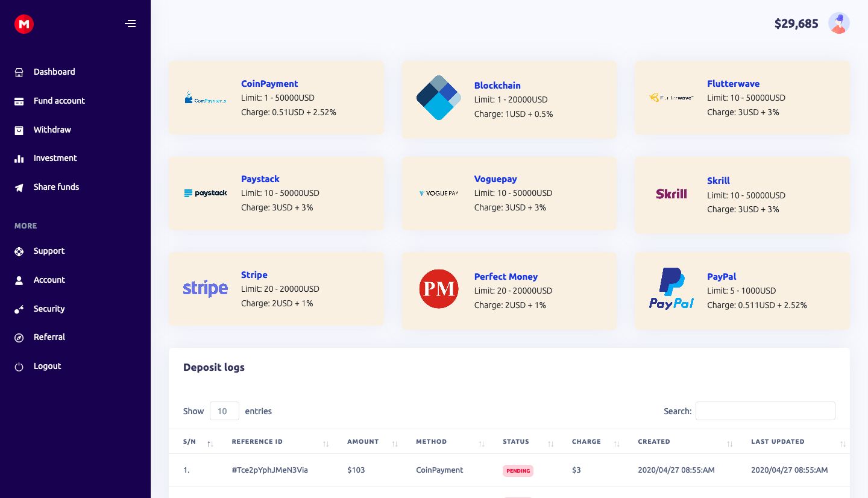Image resolution: width=868 pixels, height=498 pixels.
Task: Collapse sidebar with the hamburger menu icon
Action: click(130, 24)
